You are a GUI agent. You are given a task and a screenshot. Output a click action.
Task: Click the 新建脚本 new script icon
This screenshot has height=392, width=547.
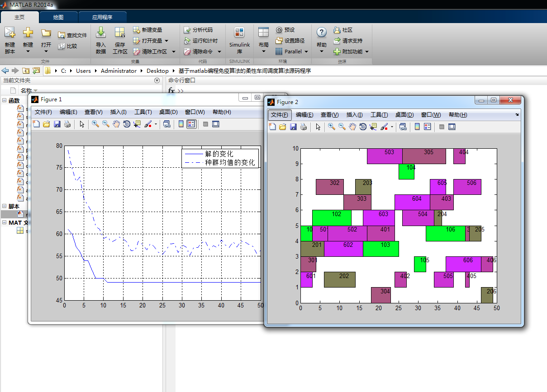[x=10, y=33]
